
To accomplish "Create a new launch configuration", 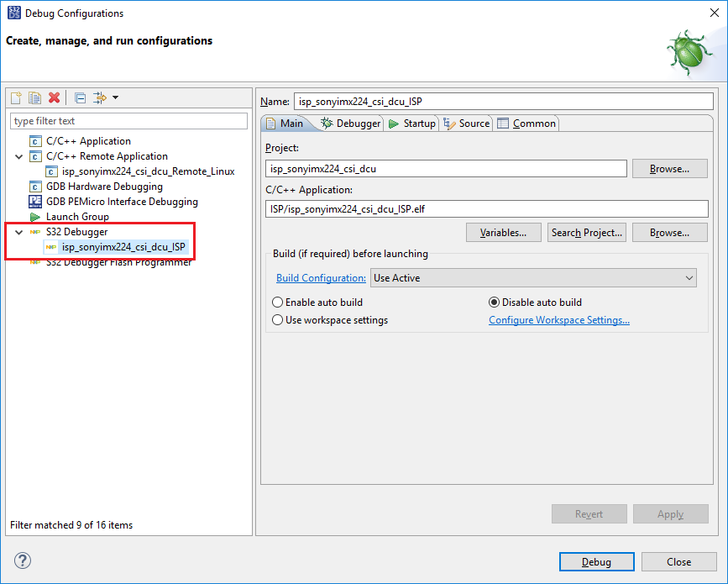I will pos(16,97).
